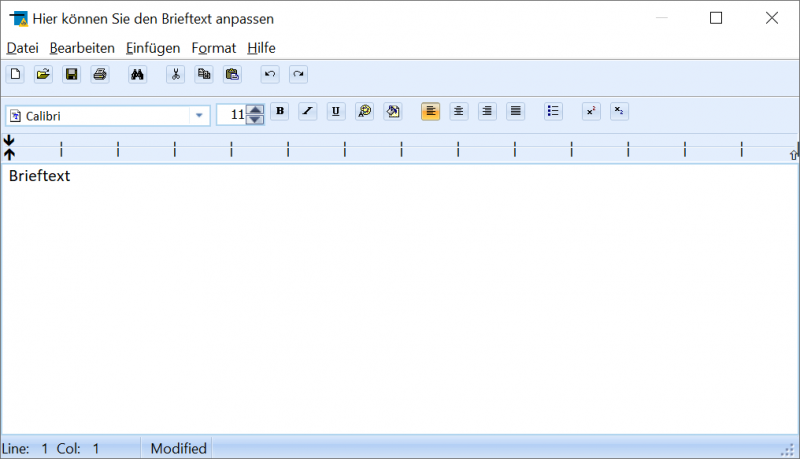Apply superscript formatting
The width and height of the screenshot is (800, 459).
[x=591, y=111]
